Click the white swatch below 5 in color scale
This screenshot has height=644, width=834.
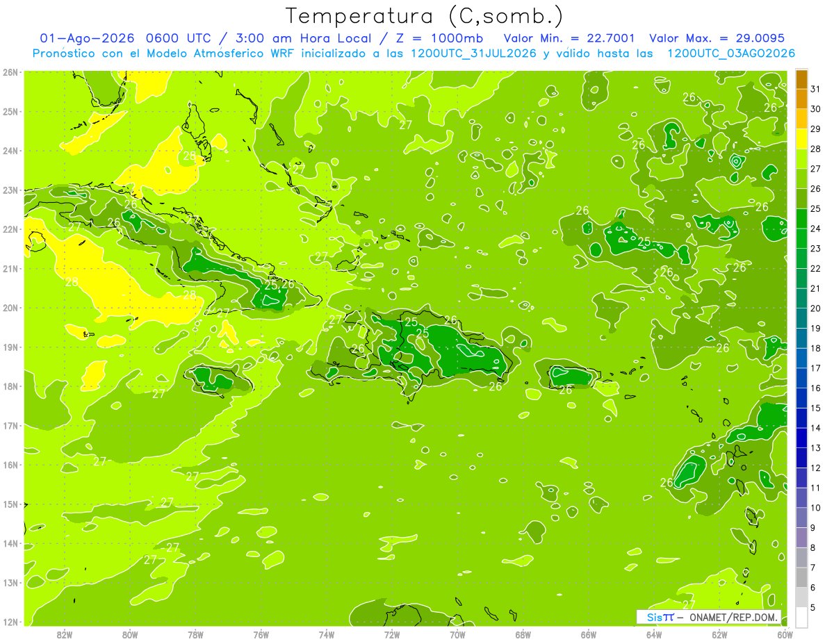[801, 617]
